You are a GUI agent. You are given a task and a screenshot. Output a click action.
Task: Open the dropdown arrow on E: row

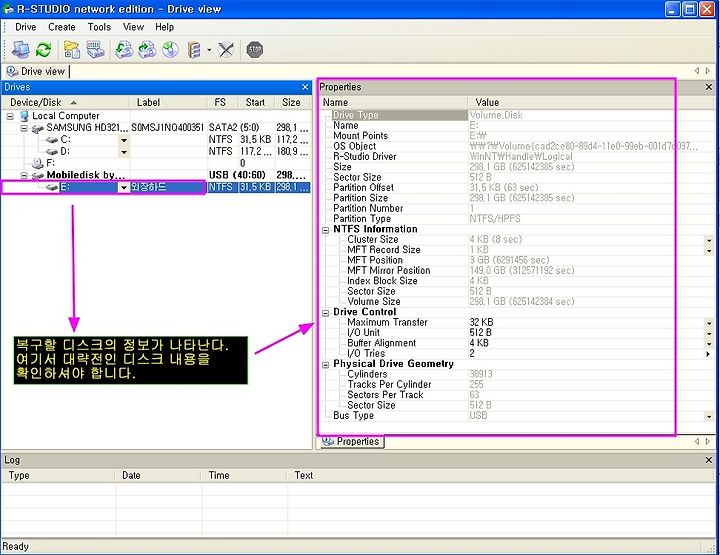(124, 187)
